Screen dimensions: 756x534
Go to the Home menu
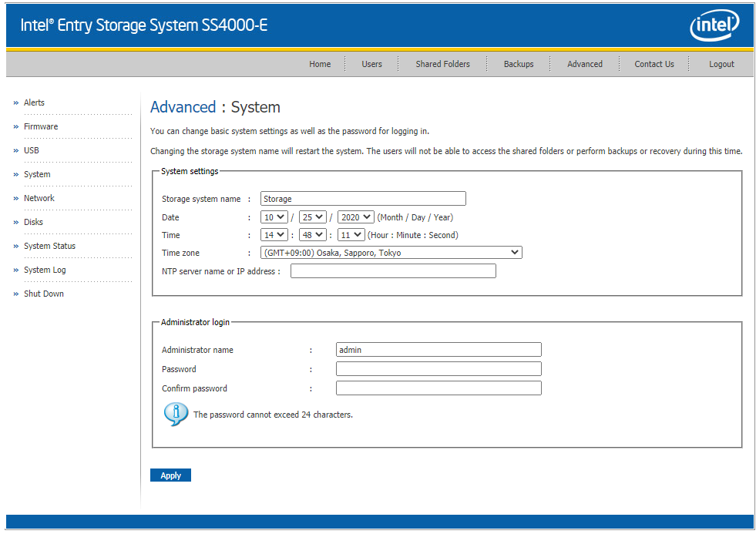coord(320,64)
